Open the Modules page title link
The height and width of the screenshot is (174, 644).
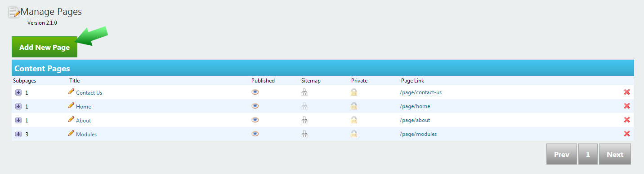tap(86, 135)
